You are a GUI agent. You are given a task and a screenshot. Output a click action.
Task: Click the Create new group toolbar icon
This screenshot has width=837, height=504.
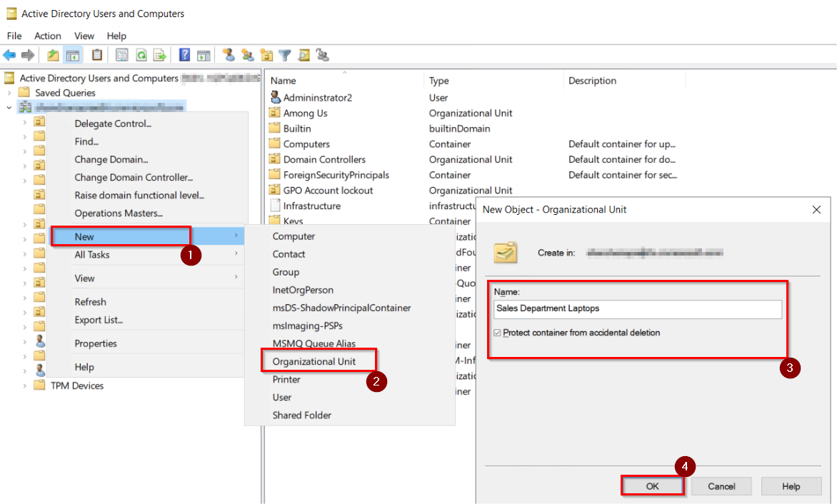(x=248, y=55)
